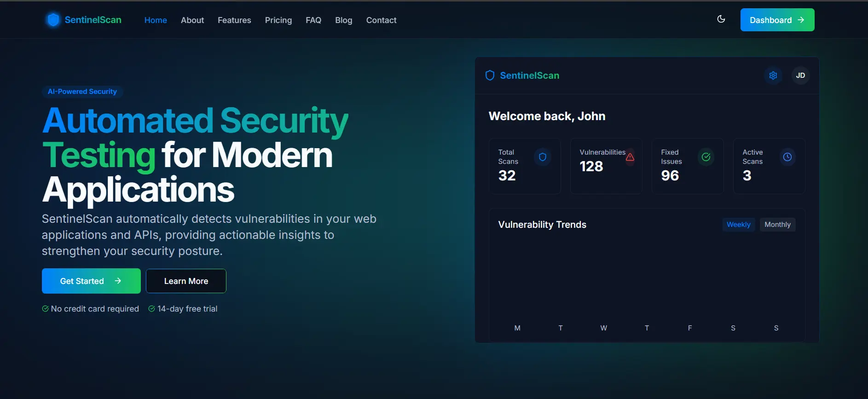
Task: Toggle dark mode with the moon icon
Action: coord(721,19)
